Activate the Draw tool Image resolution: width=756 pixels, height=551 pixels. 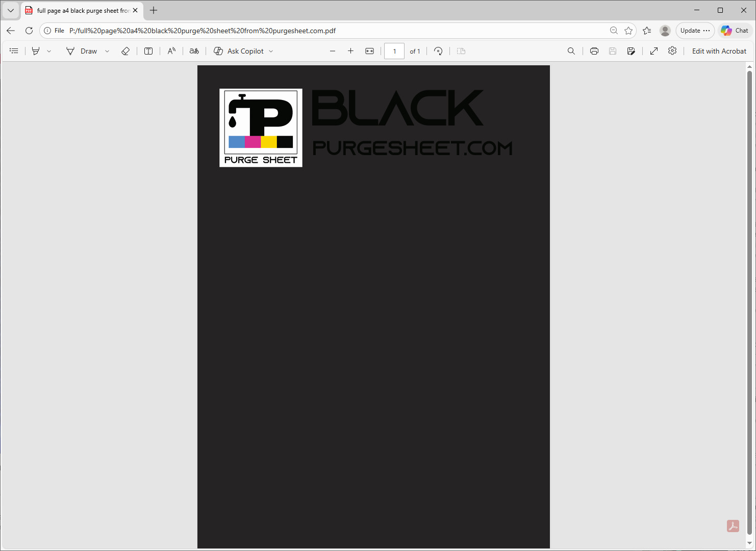pos(82,51)
